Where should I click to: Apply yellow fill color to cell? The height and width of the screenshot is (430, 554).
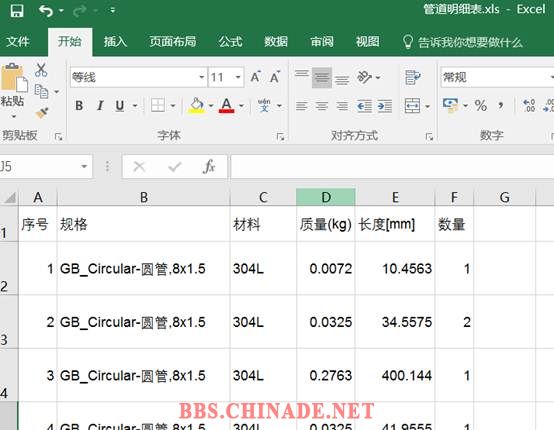197,105
